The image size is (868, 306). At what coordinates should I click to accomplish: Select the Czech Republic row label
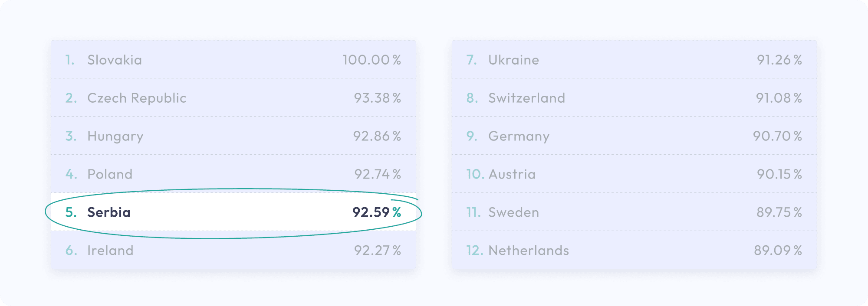click(137, 98)
